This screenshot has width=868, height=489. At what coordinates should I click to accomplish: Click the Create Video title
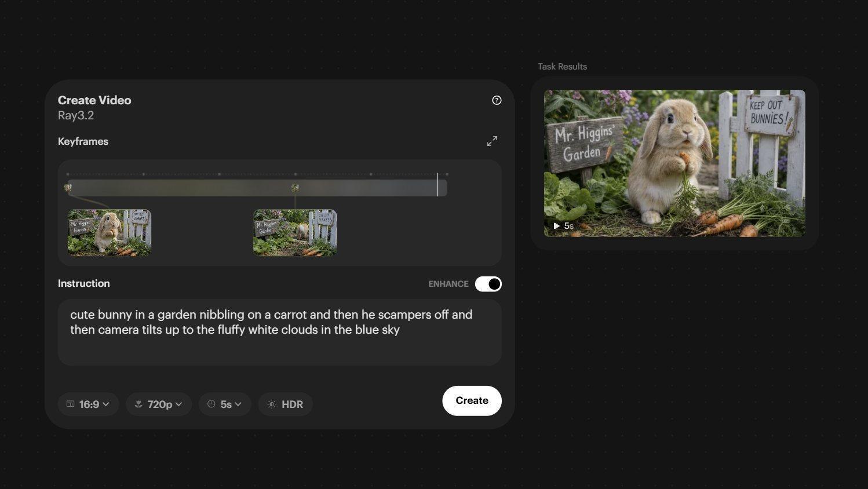(x=94, y=100)
